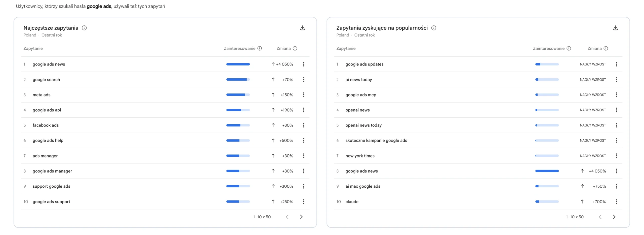This screenshot has height=235, width=644.
Task: Click Zainteresowanie info icon in left table
Action: [260, 48]
